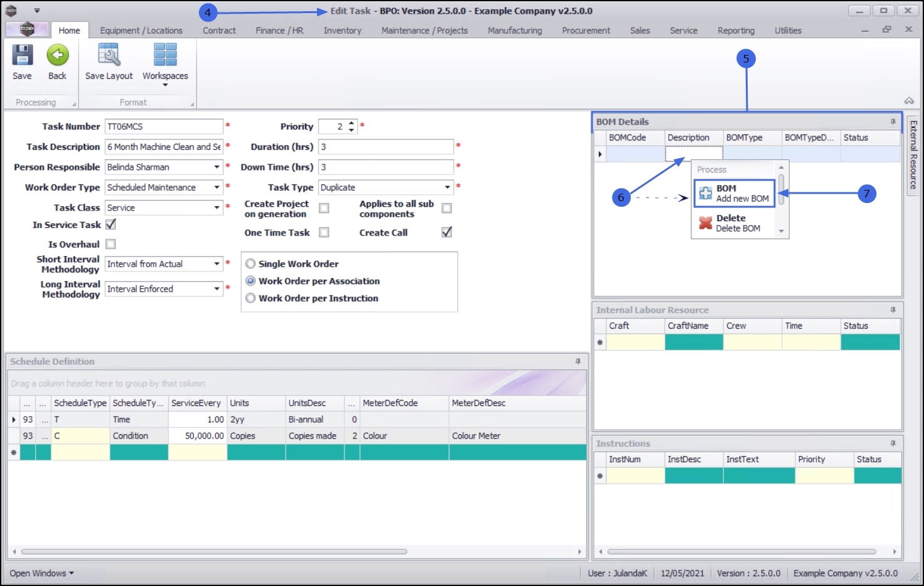Increase the Priority value
Screen dimensions: 924x586
[351, 123]
